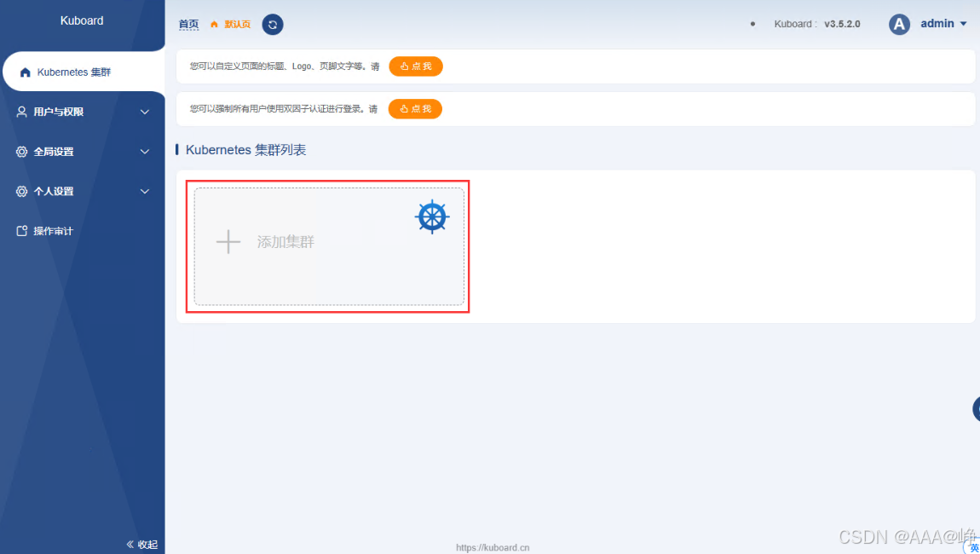Click the gear icon beside 个人设置

(22, 191)
